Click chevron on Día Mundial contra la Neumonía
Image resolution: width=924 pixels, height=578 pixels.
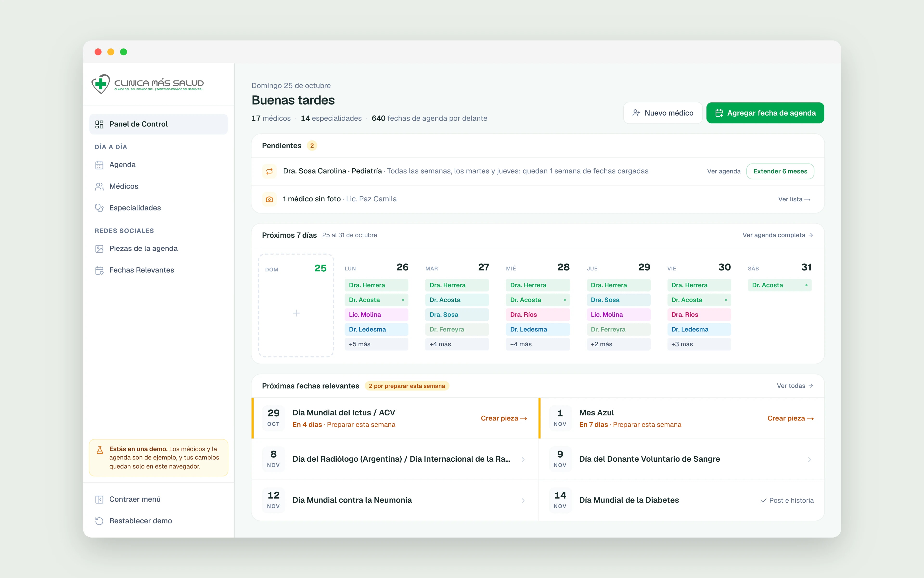[523, 500]
